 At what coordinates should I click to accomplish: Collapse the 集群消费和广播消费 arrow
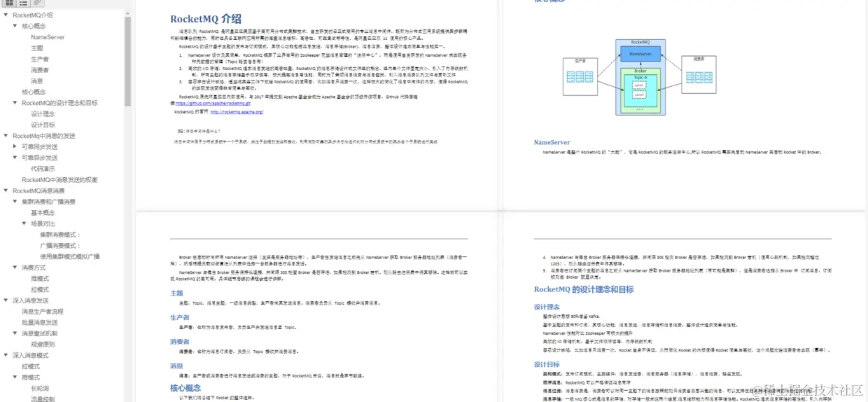pos(15,202)
